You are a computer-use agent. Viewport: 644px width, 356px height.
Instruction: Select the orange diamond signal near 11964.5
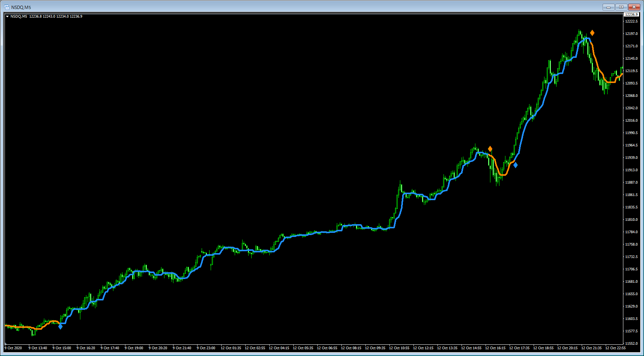coord(490,149)
